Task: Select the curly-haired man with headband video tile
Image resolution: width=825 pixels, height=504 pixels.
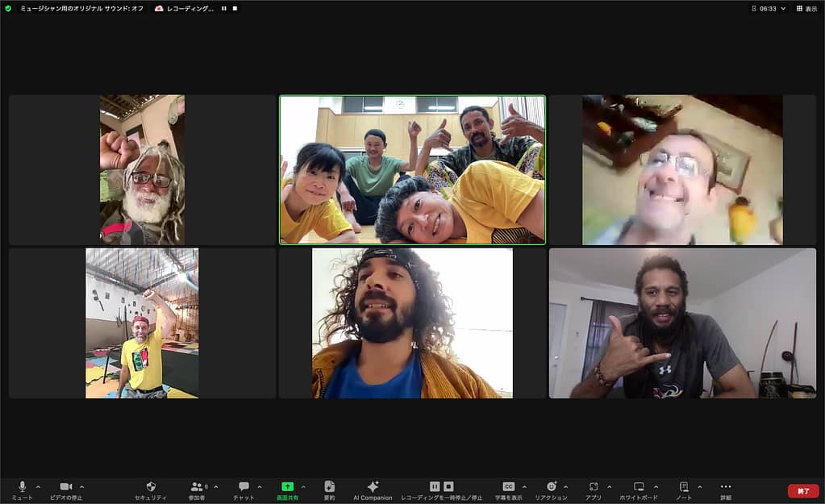Action: [413, 323]
